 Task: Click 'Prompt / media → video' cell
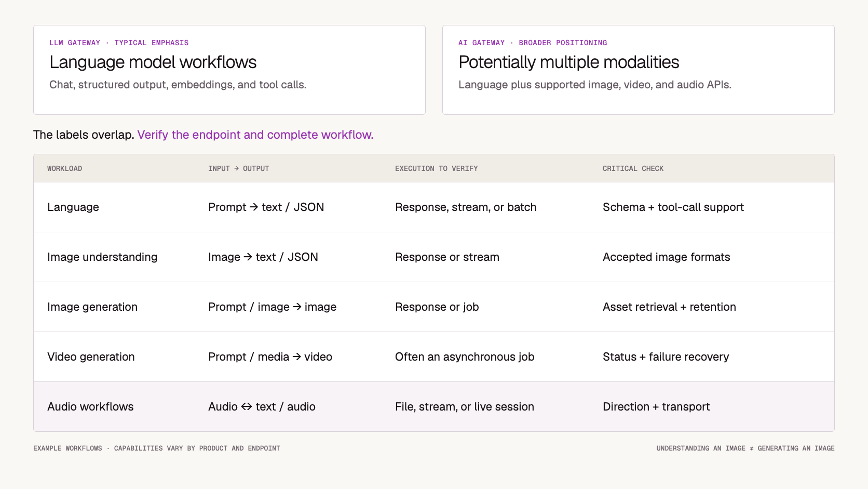[270, 357]
